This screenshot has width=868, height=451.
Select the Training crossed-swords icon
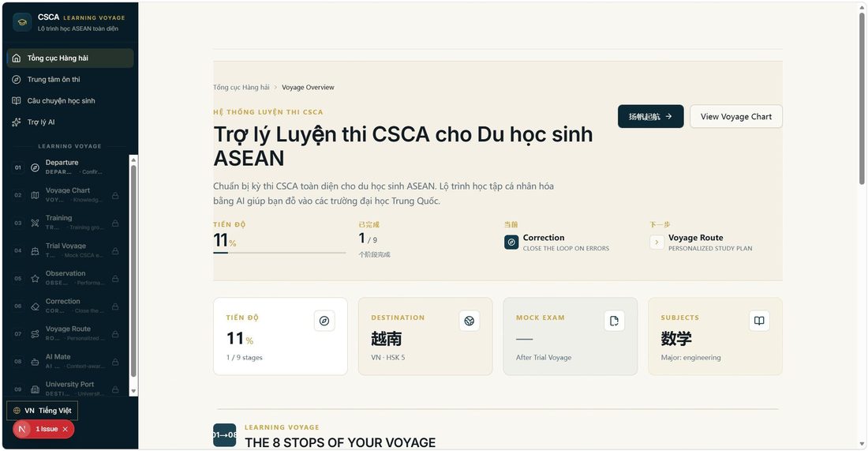click(x=35, y=223)
